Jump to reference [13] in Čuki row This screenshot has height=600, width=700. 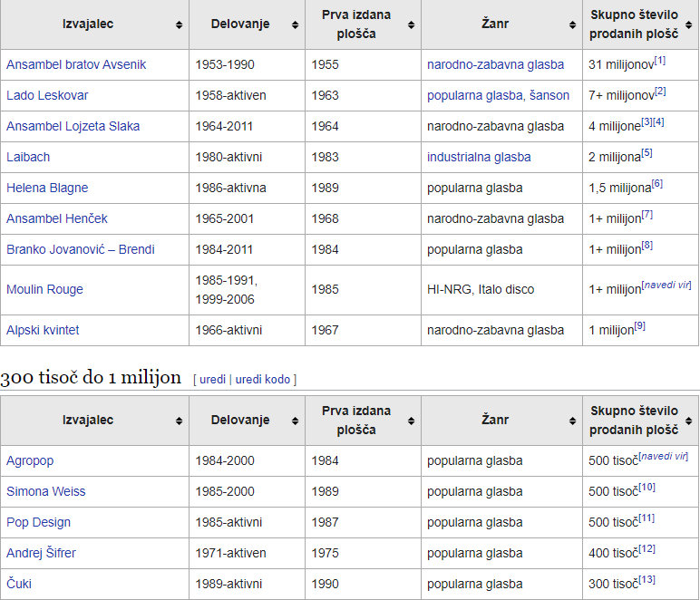coord(647,579)
